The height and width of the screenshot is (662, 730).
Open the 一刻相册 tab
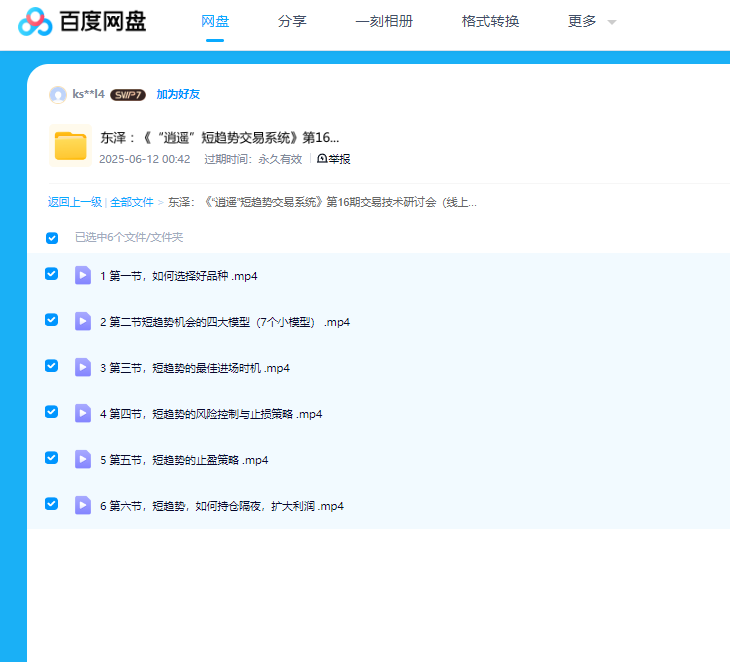click(384, 22)
